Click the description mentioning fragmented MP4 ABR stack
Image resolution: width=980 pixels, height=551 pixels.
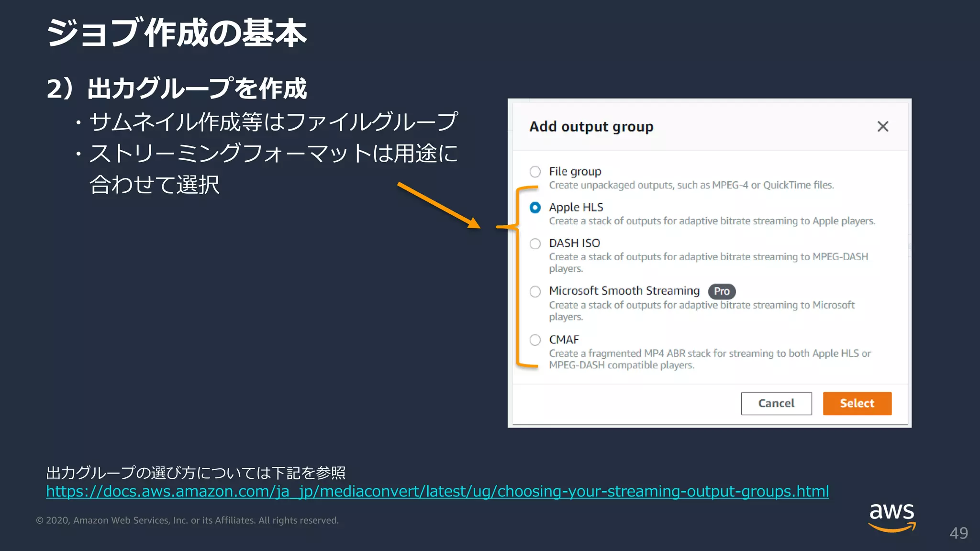[710, 359]
